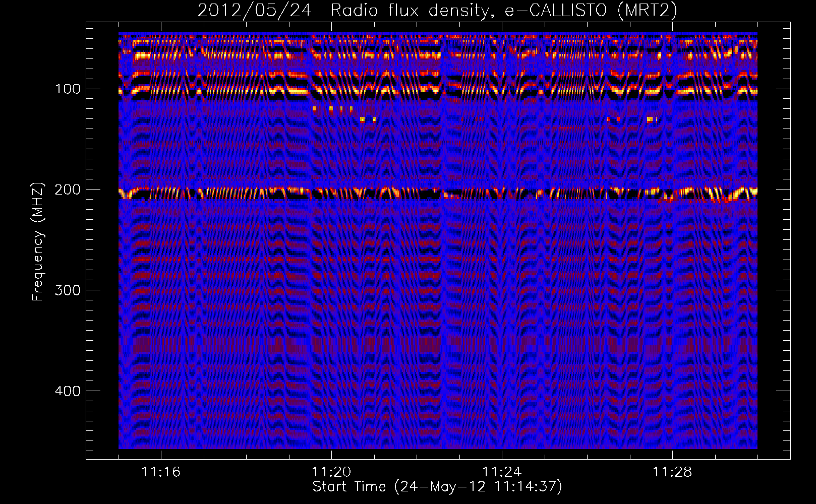816x504 pixels.
Task: Click the 'Start Time (24-May-12 11:14:37)' label
Action: point(437,487)
